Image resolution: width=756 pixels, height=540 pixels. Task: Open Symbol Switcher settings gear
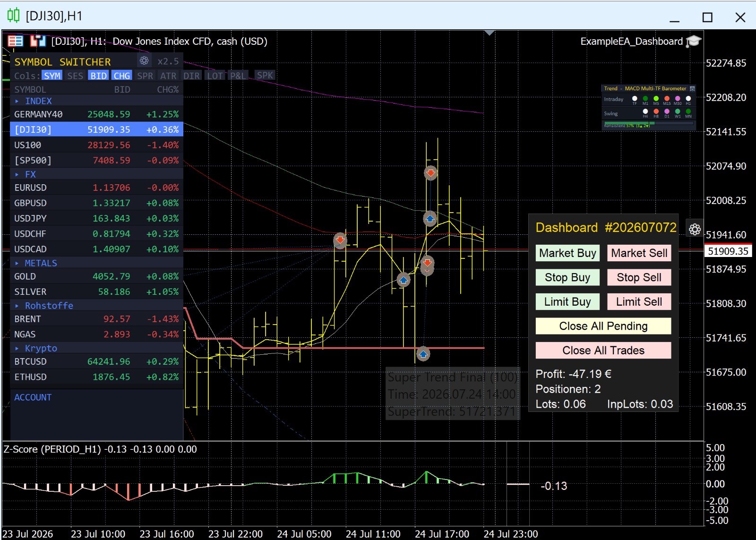[x=144, y=60]
